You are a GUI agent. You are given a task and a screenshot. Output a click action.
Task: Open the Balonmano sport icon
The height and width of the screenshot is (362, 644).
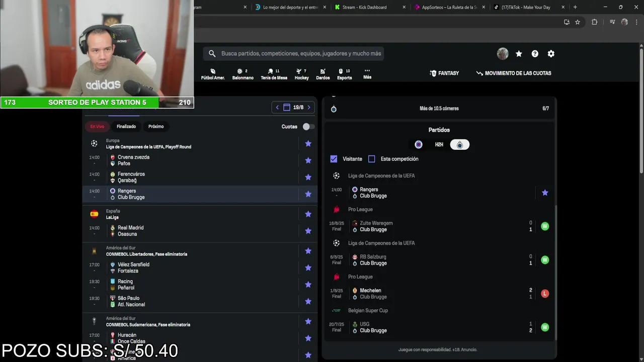coord(243,74)
